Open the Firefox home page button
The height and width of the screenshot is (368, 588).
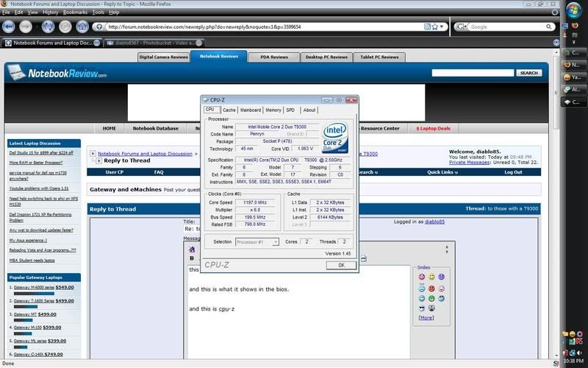(x=82, y=26)
